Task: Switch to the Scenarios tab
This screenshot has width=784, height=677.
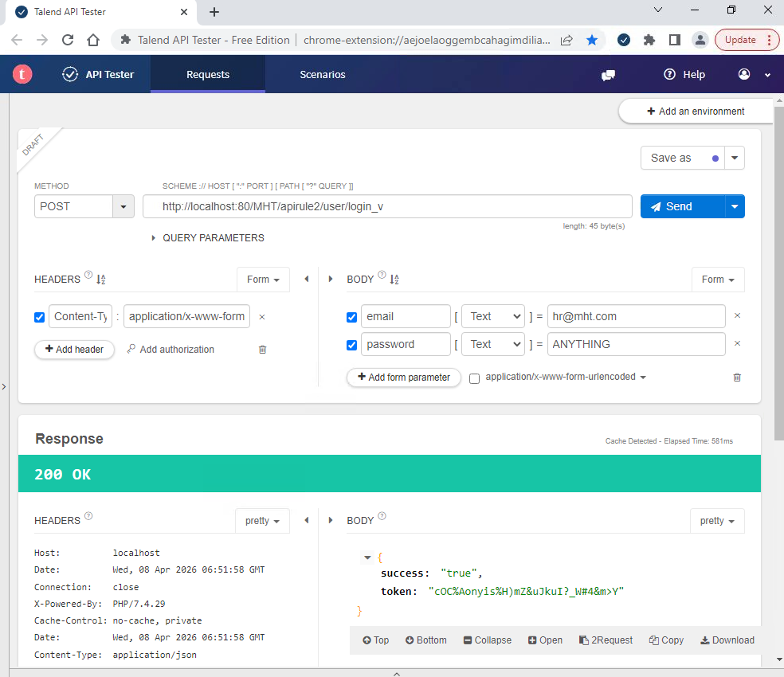Action: click(323, 75)
